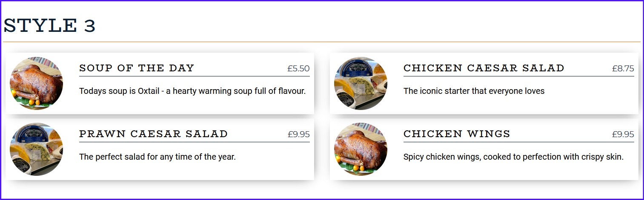Select the £8.75 price
The width and height of the screenshot is (644, 200).
623,68
